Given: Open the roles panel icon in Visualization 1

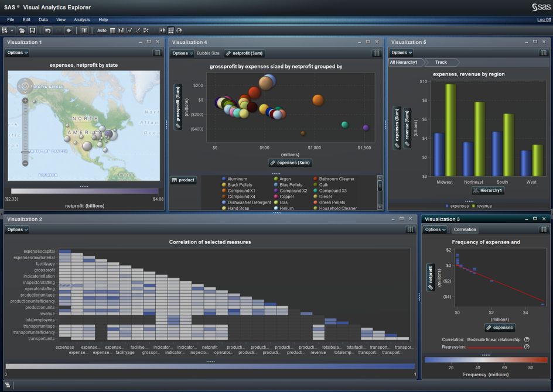Looking at the screenshot, I should [x=157, y=53].
